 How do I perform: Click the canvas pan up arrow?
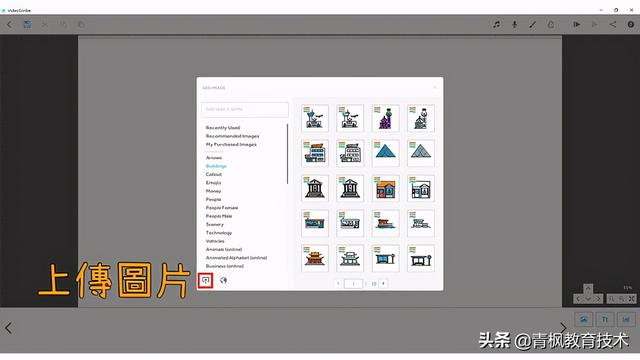coord(588,289)
